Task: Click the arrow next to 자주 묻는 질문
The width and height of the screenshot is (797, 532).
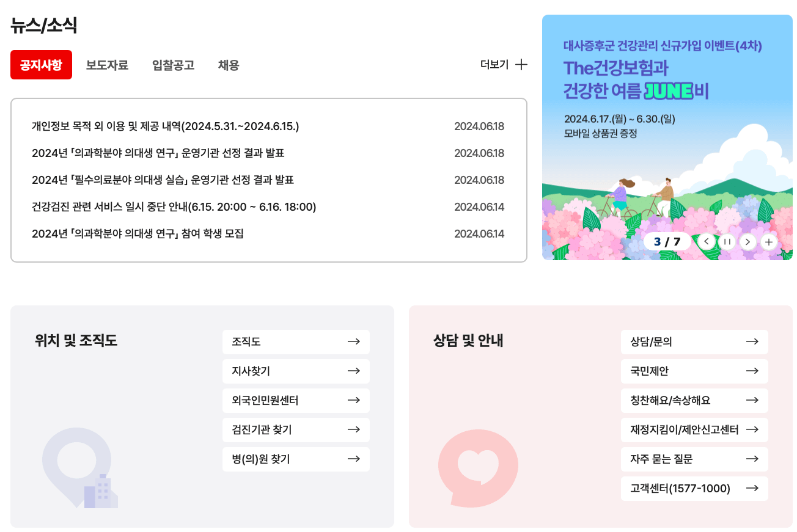Action: coord(753,459)
